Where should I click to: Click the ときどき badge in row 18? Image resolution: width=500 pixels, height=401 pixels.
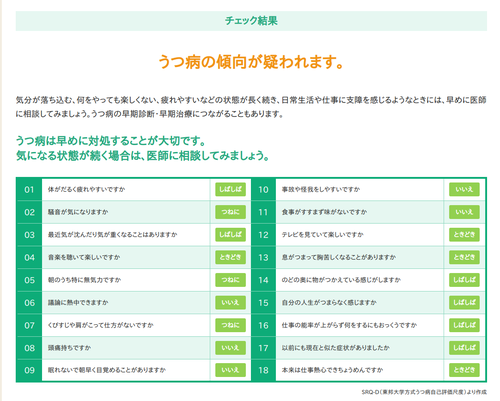click(x=464, y=370)
